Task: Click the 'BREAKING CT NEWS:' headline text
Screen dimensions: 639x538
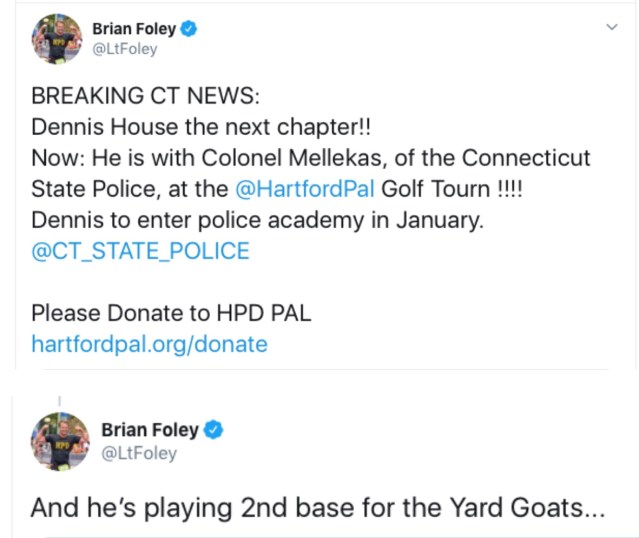Action: 145,97
